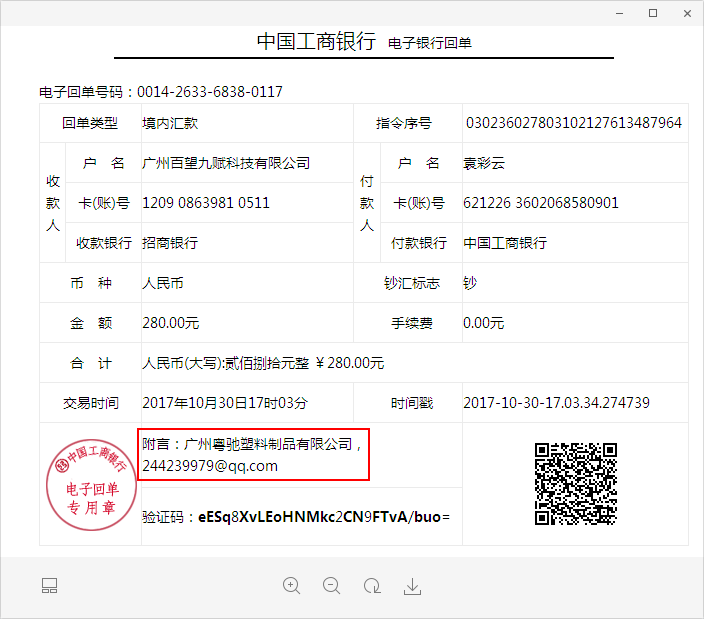Screen dimensions: 704x619
Task: Click payee name 广州百望九赋科技有限公司
Action: pos(226,163)
